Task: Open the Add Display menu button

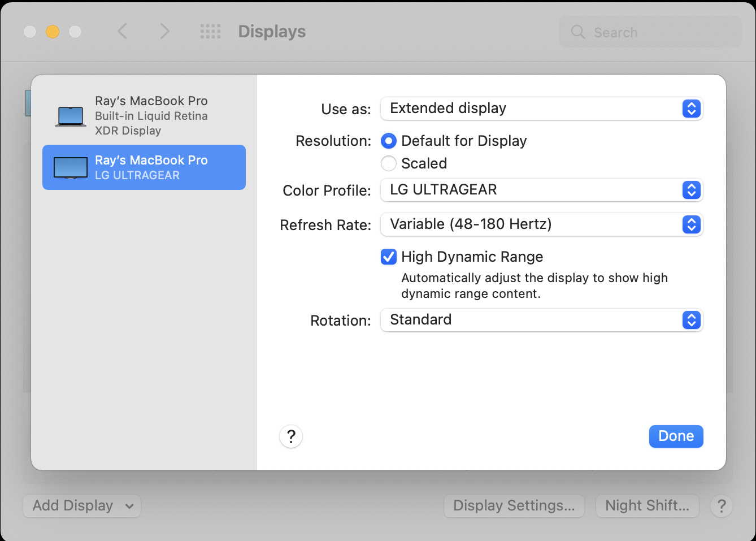Action: tap(82, 506)
